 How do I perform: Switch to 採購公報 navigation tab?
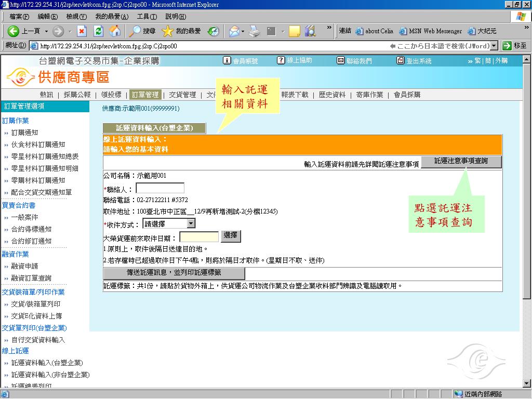[77, 95]
